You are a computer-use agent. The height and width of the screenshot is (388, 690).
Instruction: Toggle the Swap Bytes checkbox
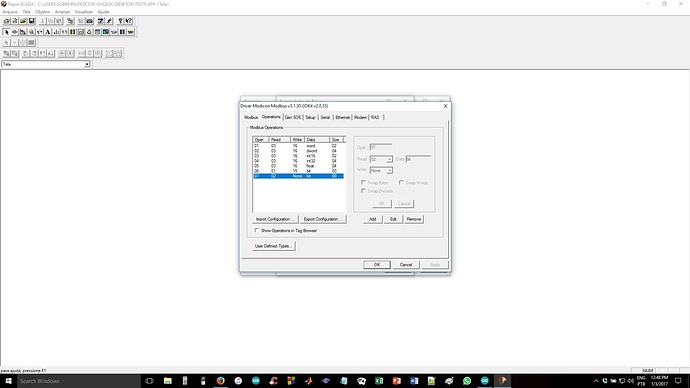[363, 182]
